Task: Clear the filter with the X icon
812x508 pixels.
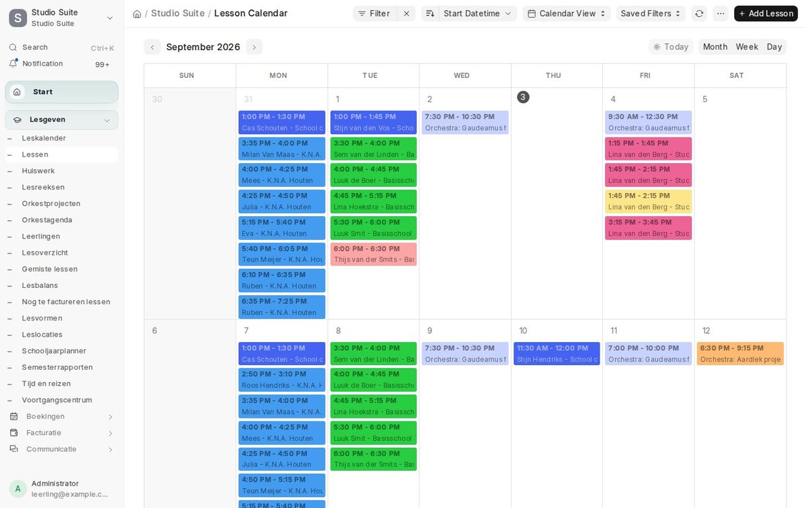Action: [406, 14]
